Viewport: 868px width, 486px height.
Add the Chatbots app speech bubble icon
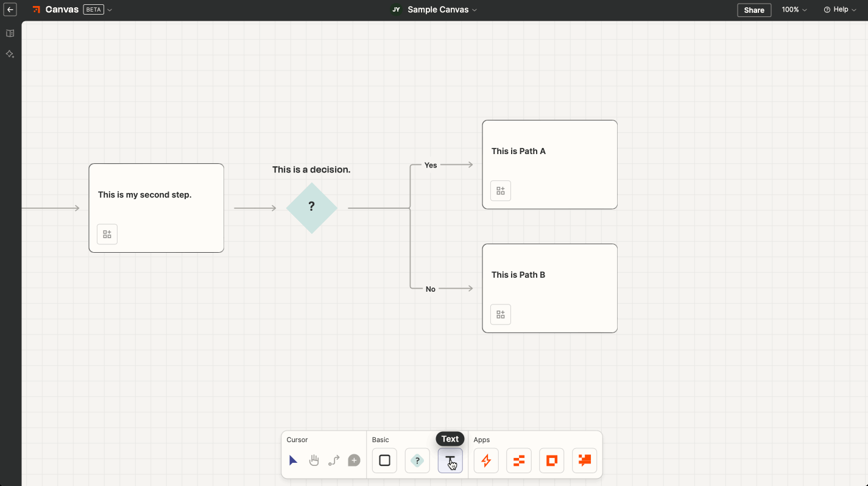pyautogui.click(x=585, y=460)
